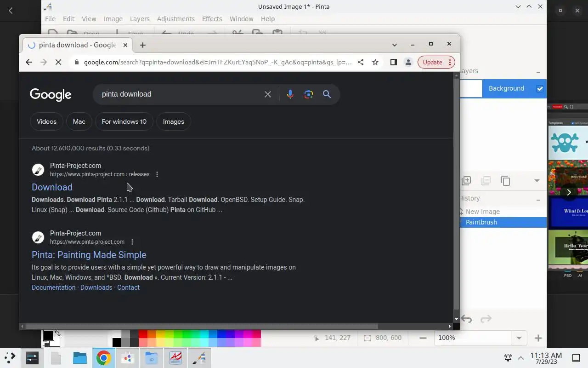Viewport: 588px width, 368px height.
Task: Submit search with magnifier icon
Action: pos(327,94)
